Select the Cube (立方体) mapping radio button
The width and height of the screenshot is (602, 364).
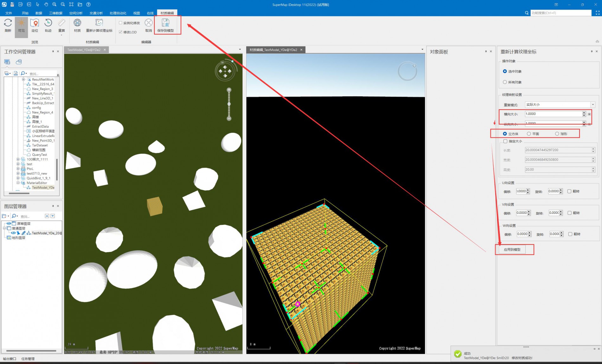pyautogui.click(x=505, y=134)
